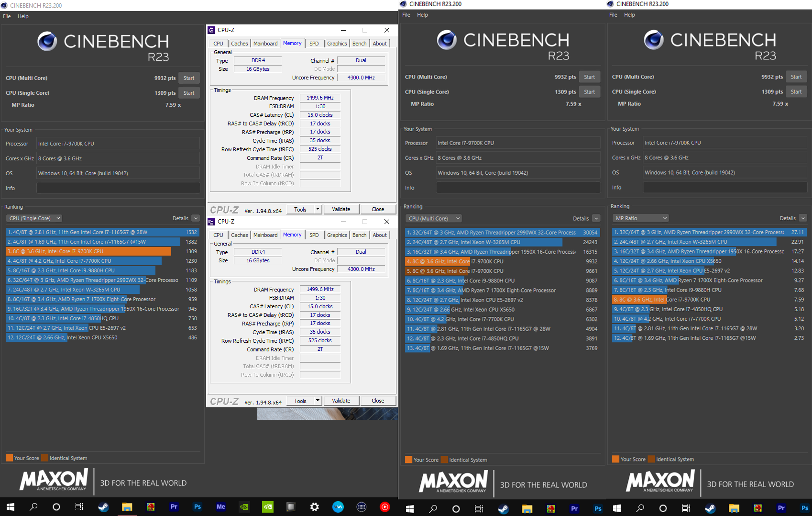Click the search magnifier on the leftmost taskbar

click(33, 507)
